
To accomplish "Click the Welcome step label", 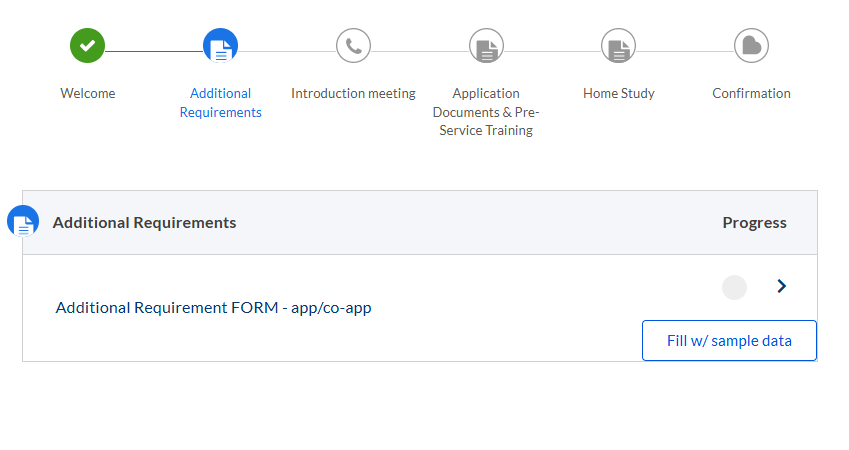I will click(87, 93).
